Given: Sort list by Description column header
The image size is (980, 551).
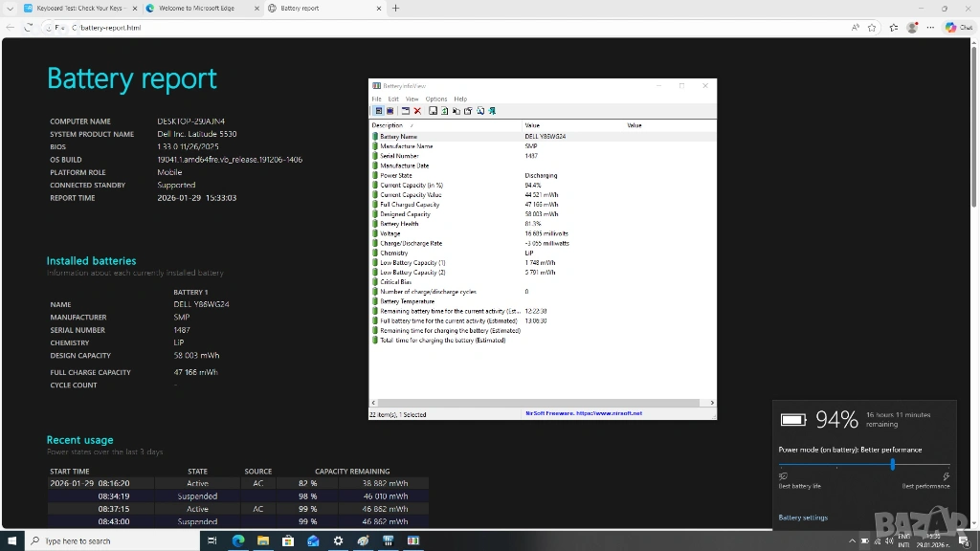Looking at the screenshot, I should click(x=388, y=125).
